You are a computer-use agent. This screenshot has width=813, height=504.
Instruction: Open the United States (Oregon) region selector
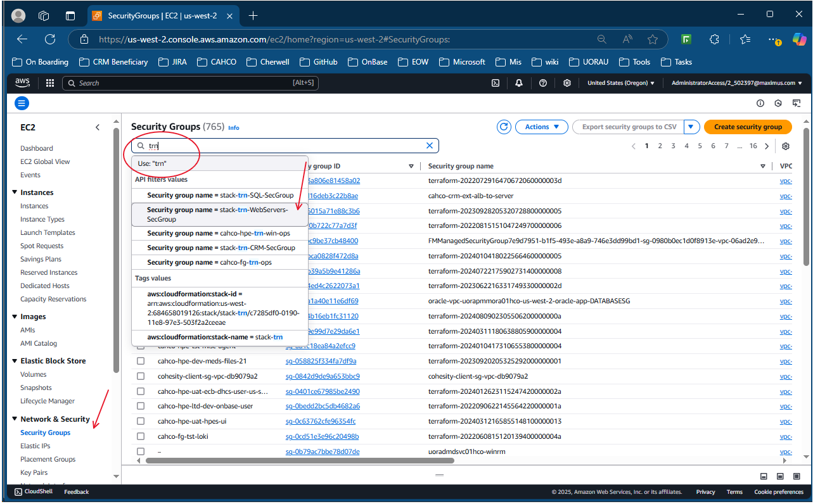pyautogui.click(x=620, y=83)
